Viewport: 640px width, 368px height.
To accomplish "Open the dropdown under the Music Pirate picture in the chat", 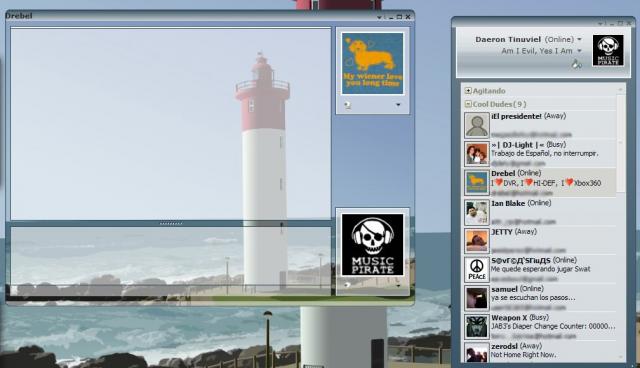I will point(398,286).
